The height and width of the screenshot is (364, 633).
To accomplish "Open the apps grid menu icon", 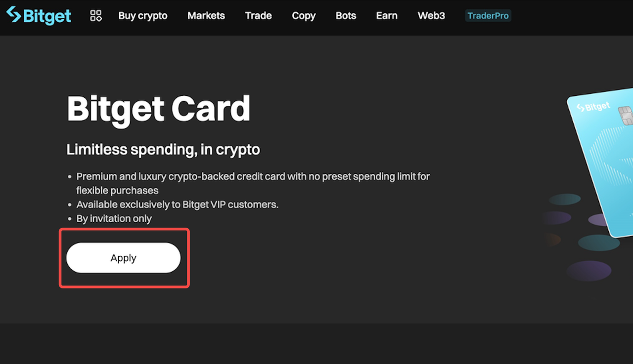I will pos(95,15).
